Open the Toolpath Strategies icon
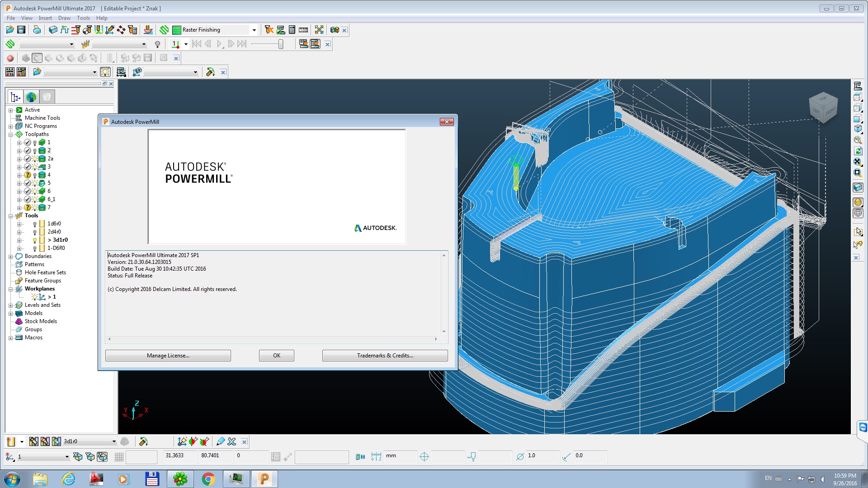This screenshot has height=488, width=868. (164, 30)
